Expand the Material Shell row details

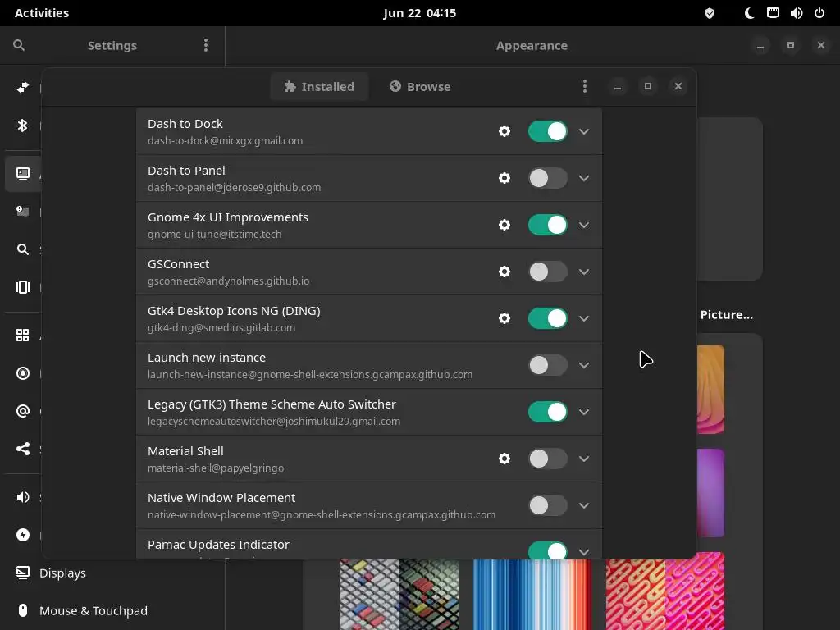pyautogui.click(x=584, y=459)
